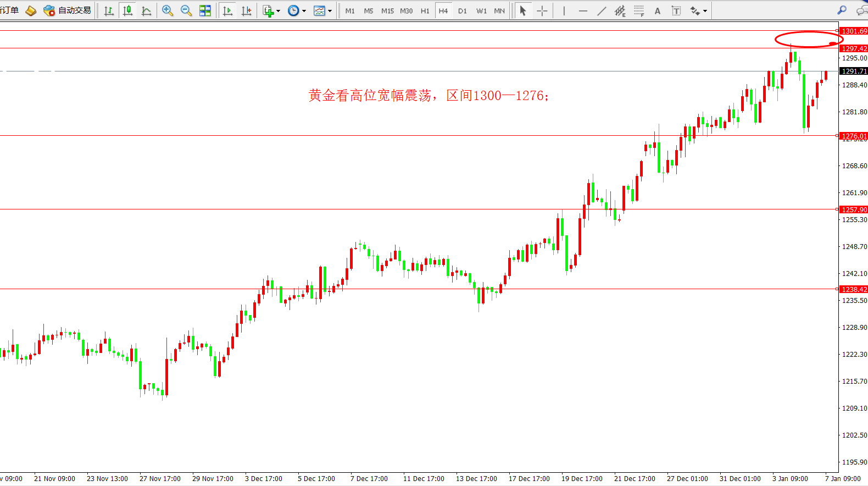Open MetaEditor with the gold book icon

(31, 10)
